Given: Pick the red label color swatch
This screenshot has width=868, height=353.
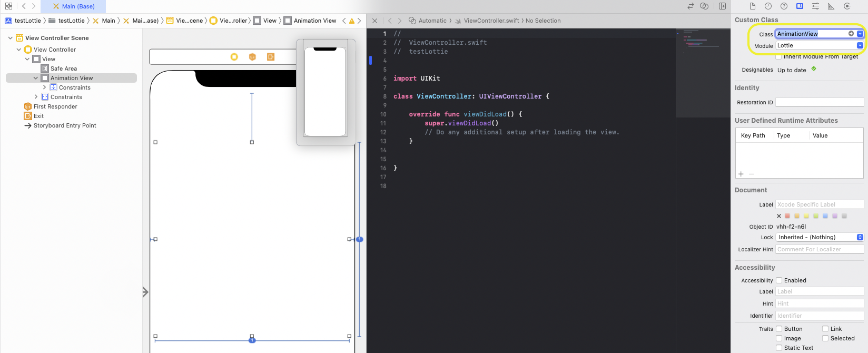Looking at the screenshot, I should tap(787, 216).
